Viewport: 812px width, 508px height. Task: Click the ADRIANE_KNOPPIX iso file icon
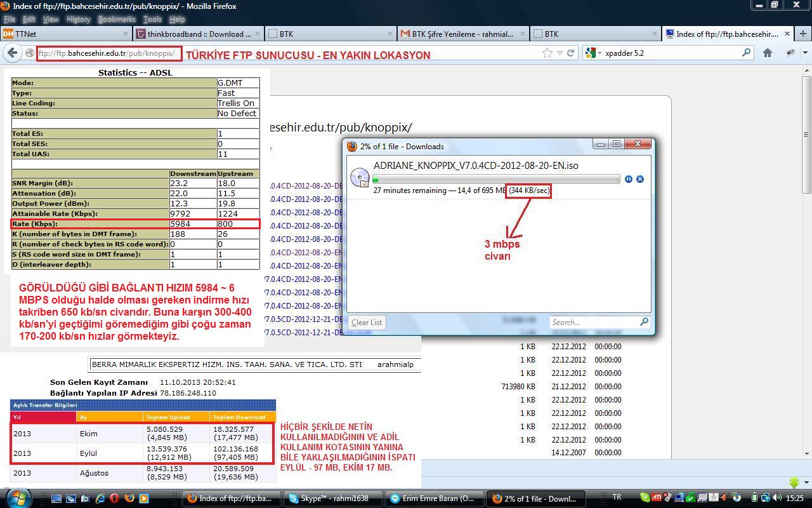coord(360,177)
